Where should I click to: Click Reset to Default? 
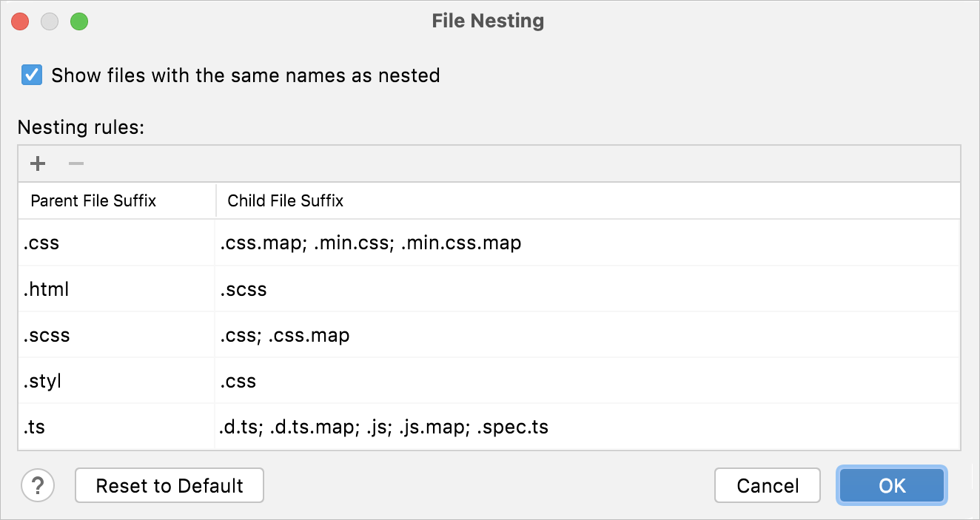pyautogui.click(x=169, y=485)
